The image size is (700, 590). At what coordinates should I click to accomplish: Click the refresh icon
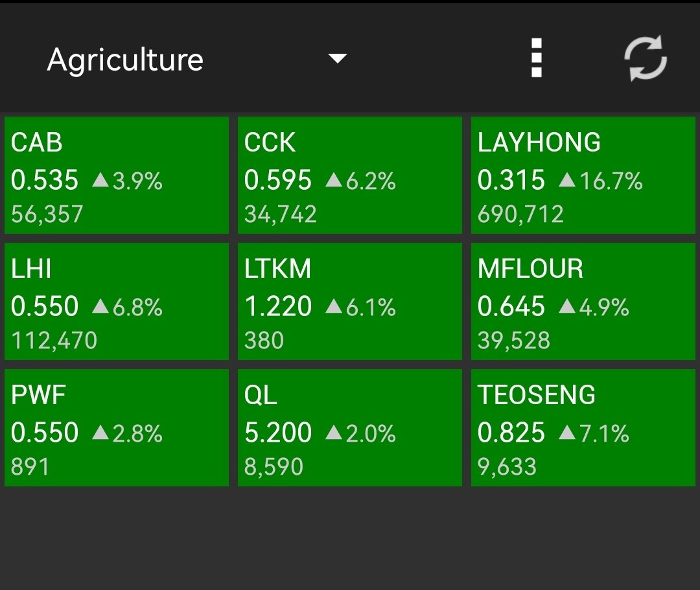tap(646, 58)
